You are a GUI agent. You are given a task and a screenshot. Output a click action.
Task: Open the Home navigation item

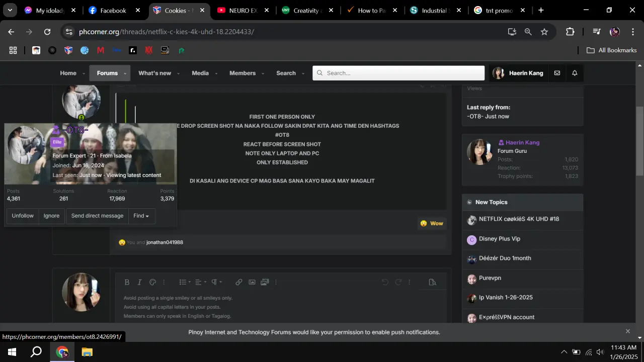point(68,73)
